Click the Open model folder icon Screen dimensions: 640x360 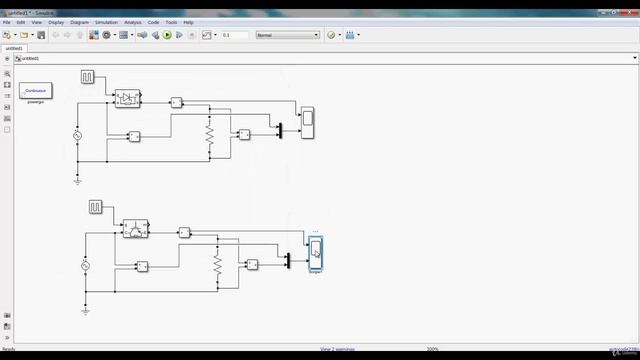point(24,35)
